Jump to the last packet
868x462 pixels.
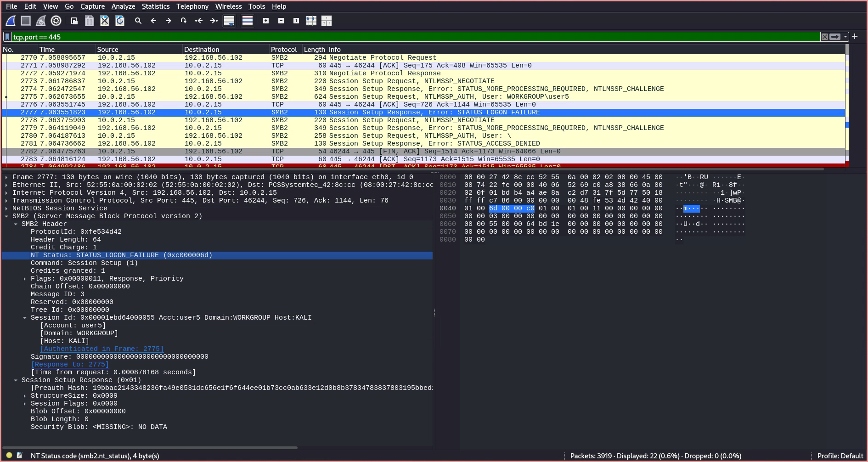(x=214, y=21)
